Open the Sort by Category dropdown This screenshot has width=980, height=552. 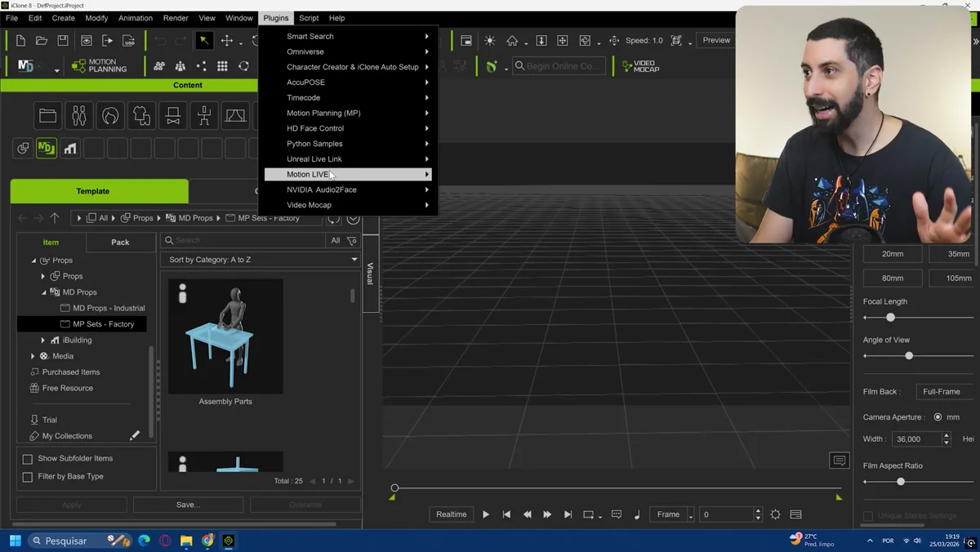pyautogui.click(x=260, y=259)
